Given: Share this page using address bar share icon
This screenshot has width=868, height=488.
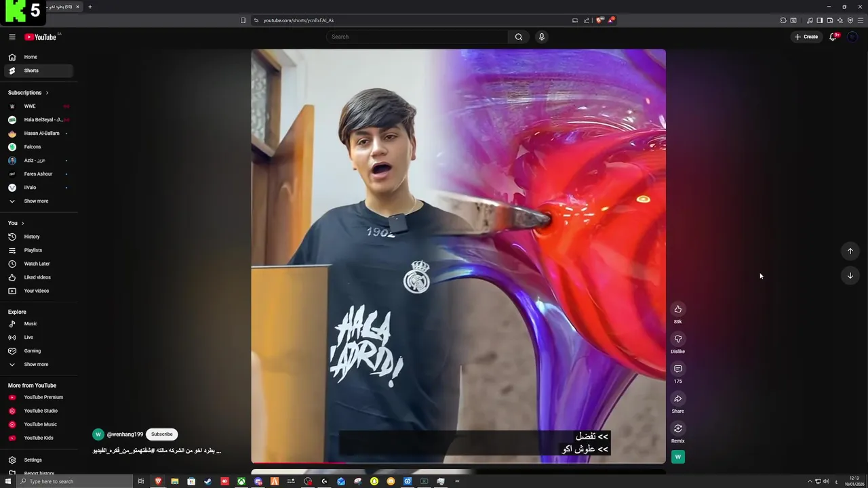Looking at the screenshot, I should (587, 20).
